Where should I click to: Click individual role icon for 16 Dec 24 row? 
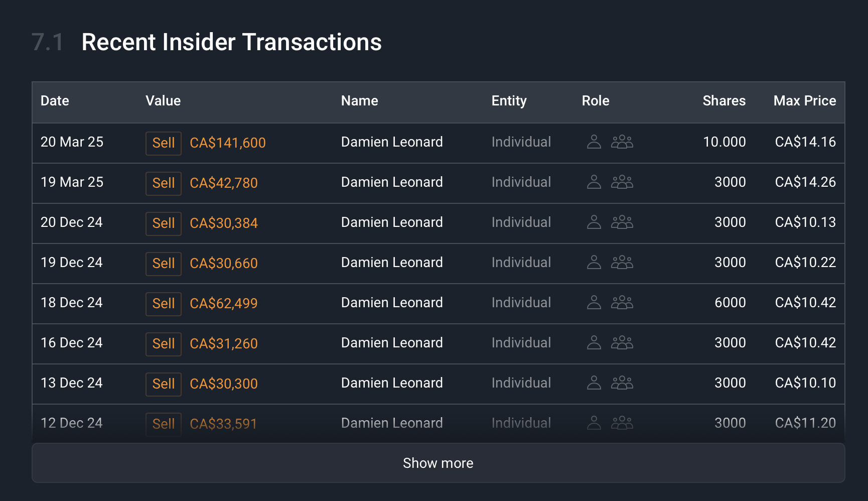point(594,343)
